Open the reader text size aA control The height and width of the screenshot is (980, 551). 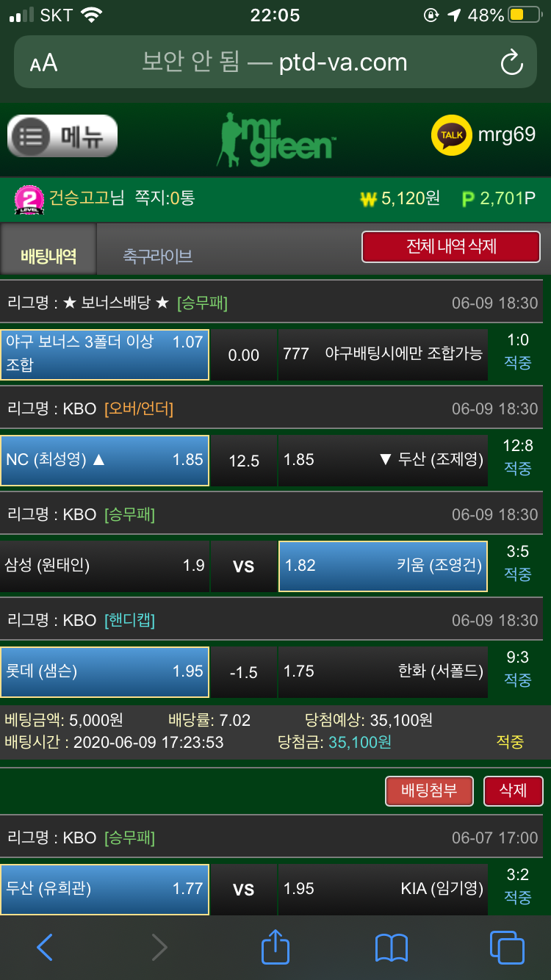click(x=43, y=63)
